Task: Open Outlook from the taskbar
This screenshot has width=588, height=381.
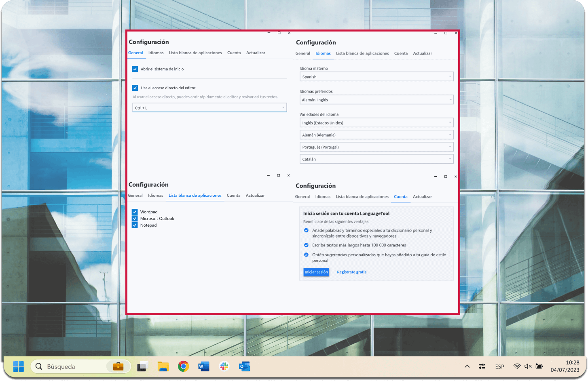Action: (244, 366)
